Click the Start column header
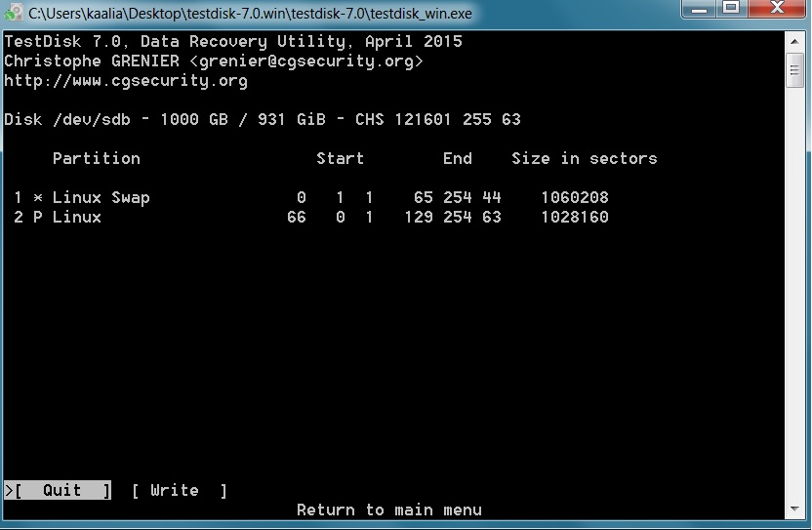The height and width of the screenshot is (530, 812). pyautogui.click(x=341, y=158)
